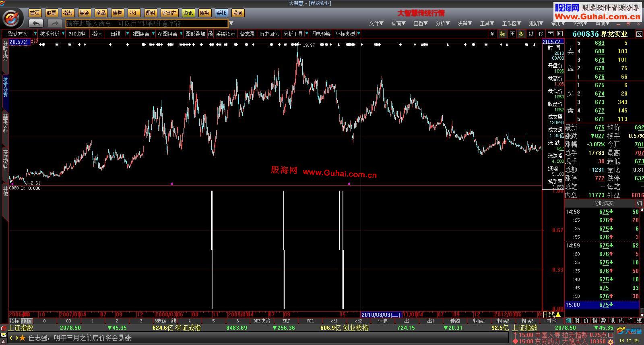This screenshot has height=345, width=644.
Task: Switch to the 模板 tab at bottom left
Action: (27, 321)
